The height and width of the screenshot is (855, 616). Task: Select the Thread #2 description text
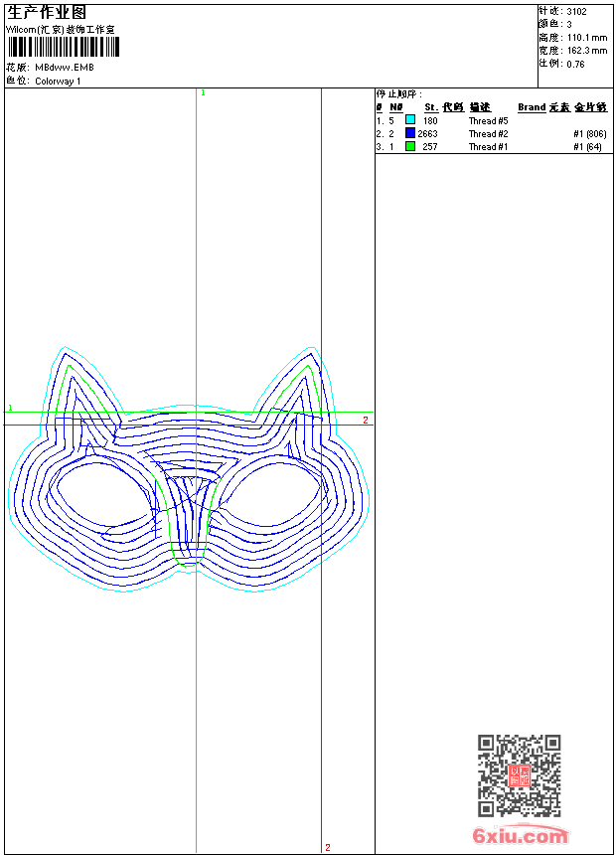coord(488,133)
